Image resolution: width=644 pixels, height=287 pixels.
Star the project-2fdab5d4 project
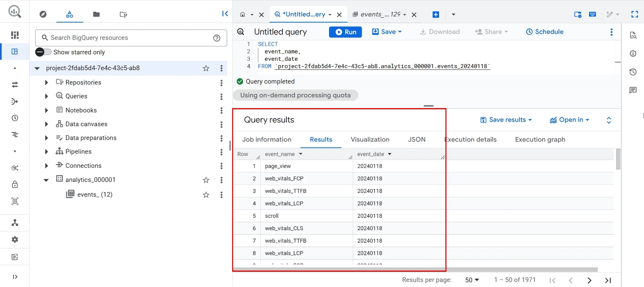(x=206, y=68)
